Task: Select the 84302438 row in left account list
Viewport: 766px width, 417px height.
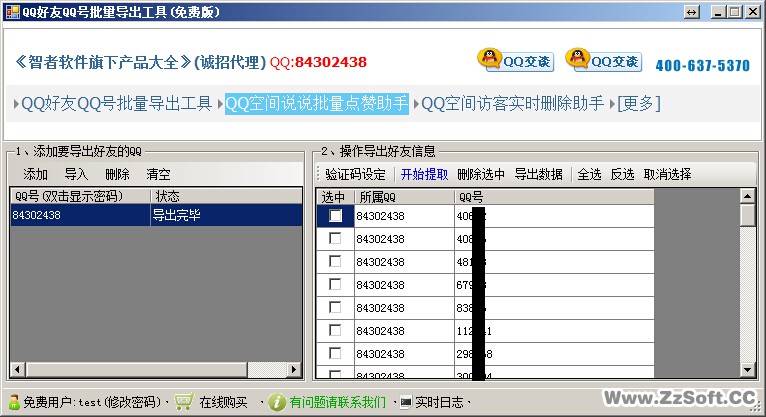Action: click(x=80, y=215)
